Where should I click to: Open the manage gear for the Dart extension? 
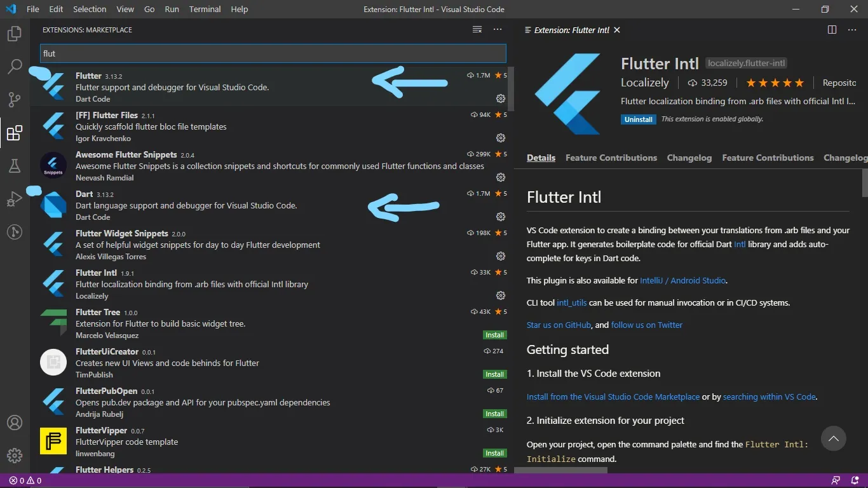click(x=501, y=217)
